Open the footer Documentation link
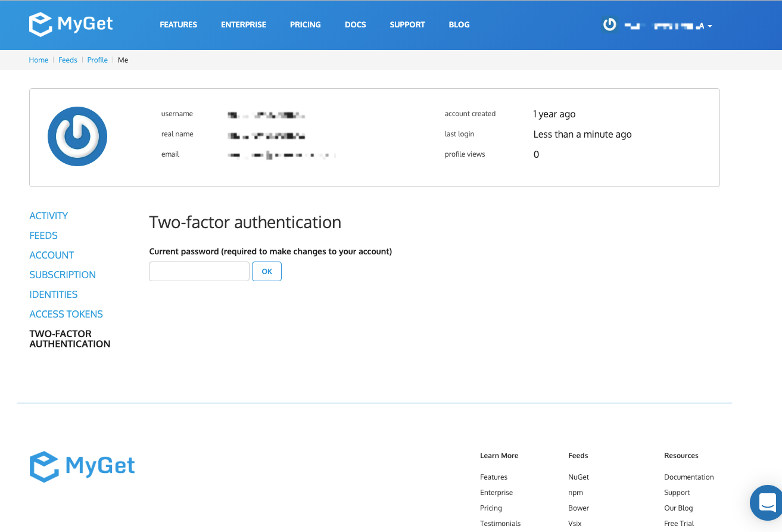The width and height of the screenshot is (782, 532). click(x=689, y=477)
